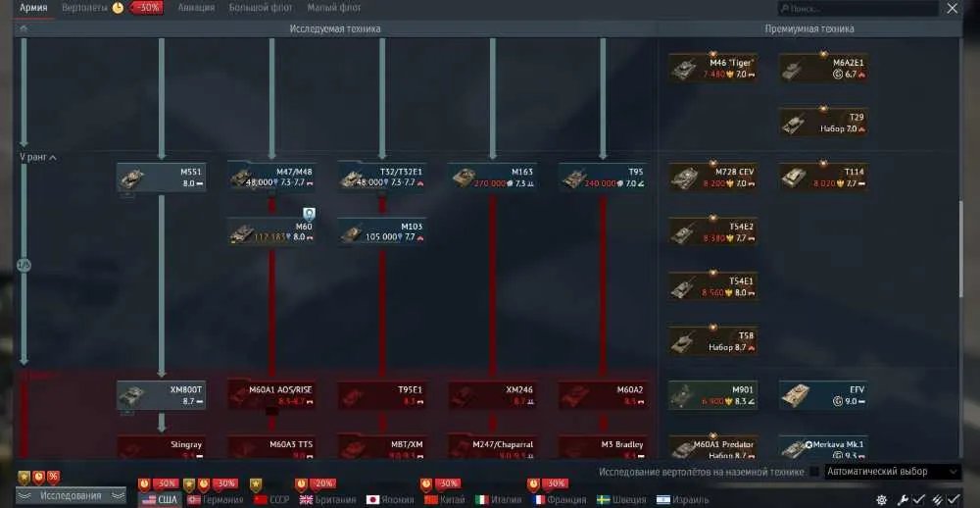This screenshot has width=980, height=508.
Task: Open the Вертолёты tab
Action: (x=84, y=8)
